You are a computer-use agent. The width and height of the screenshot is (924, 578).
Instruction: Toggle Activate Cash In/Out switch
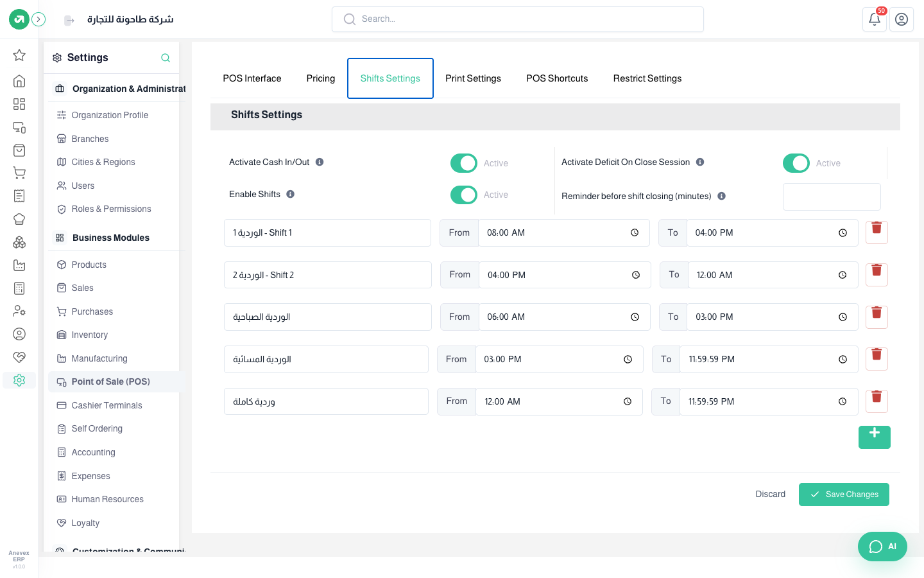[464, 163]
